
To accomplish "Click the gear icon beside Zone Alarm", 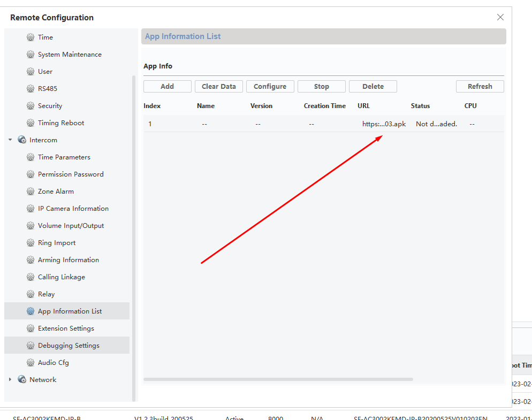I will pos(31,192).
